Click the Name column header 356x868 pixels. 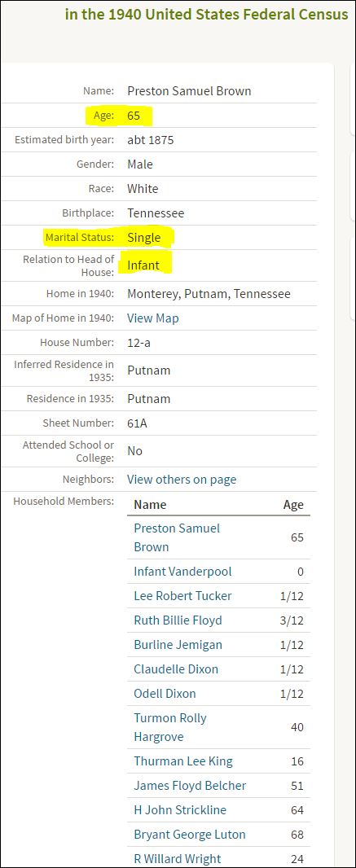(150, 504)
